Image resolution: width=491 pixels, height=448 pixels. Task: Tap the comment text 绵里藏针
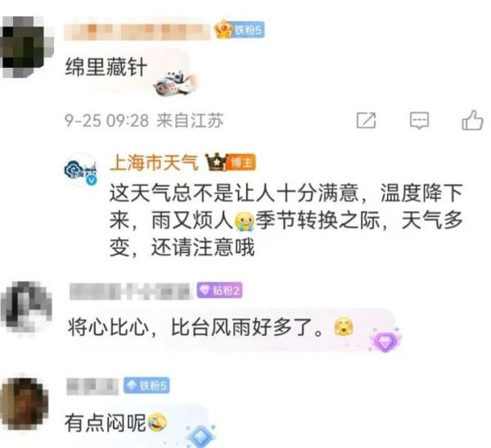coord(106,67)
